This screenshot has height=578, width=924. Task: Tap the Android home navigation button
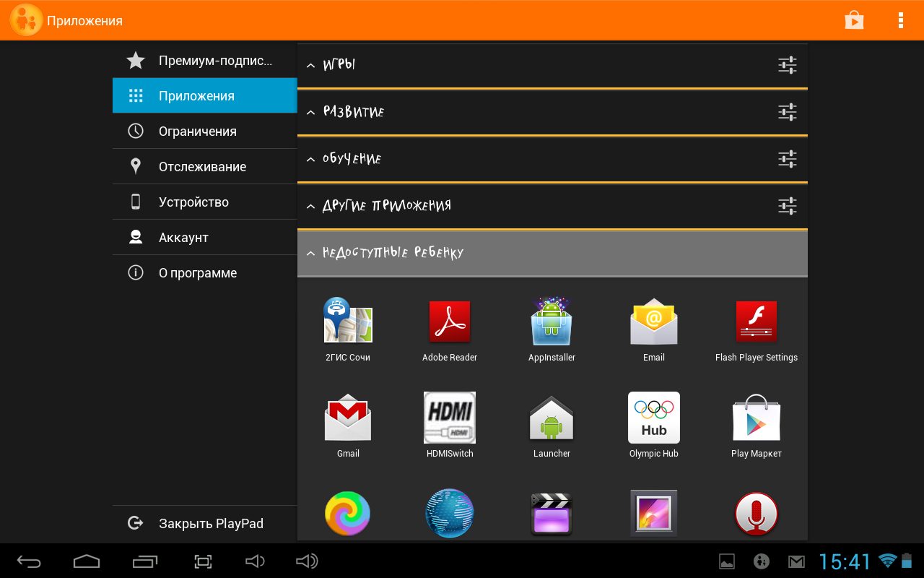pos(87,561)
